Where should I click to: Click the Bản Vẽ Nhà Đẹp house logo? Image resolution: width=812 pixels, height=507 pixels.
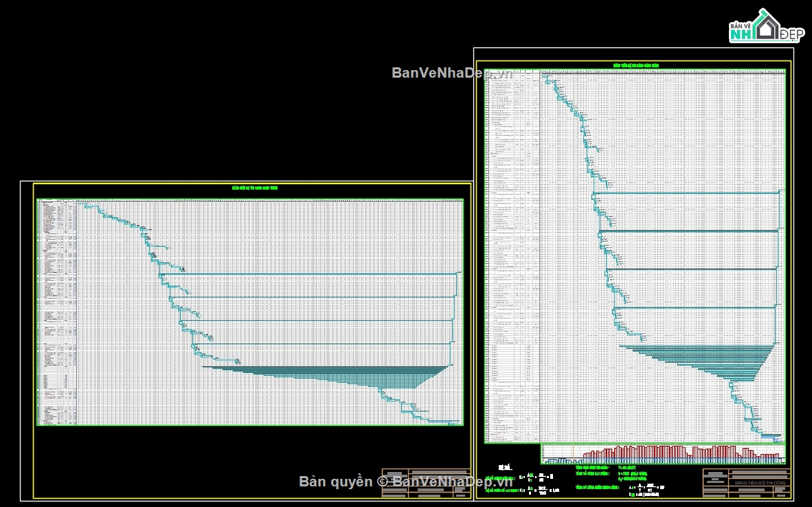[767, 25]
